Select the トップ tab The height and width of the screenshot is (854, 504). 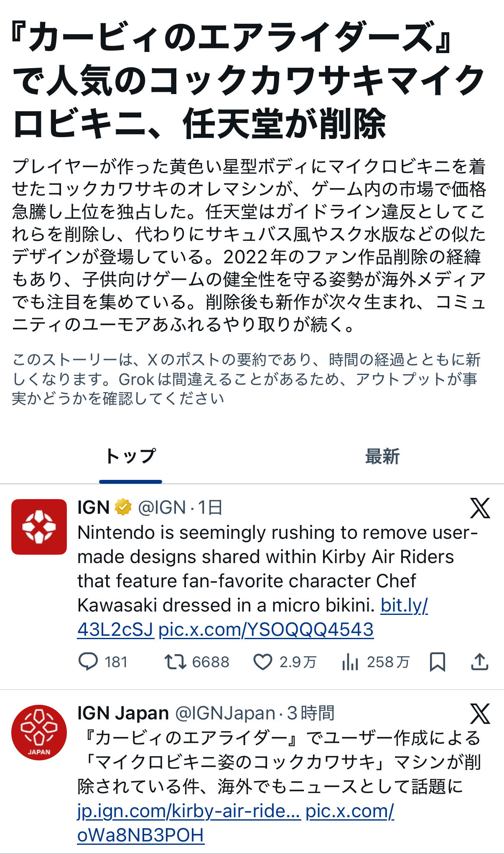tap(131, 456)
